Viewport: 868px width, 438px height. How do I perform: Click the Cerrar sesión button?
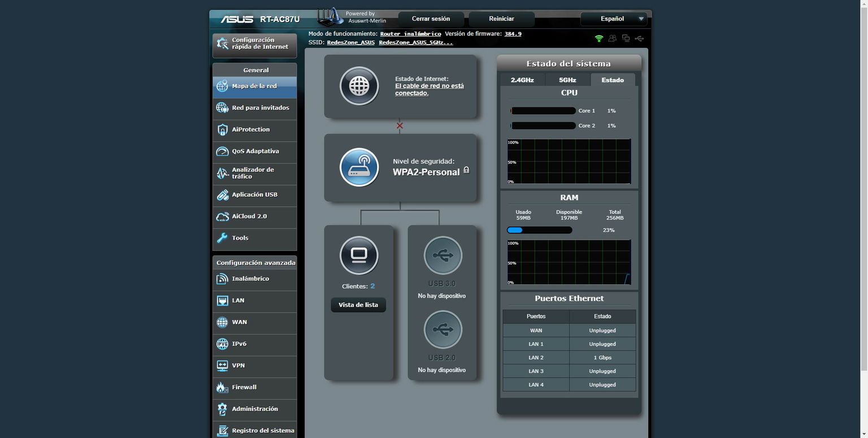(x=431, y=19)
